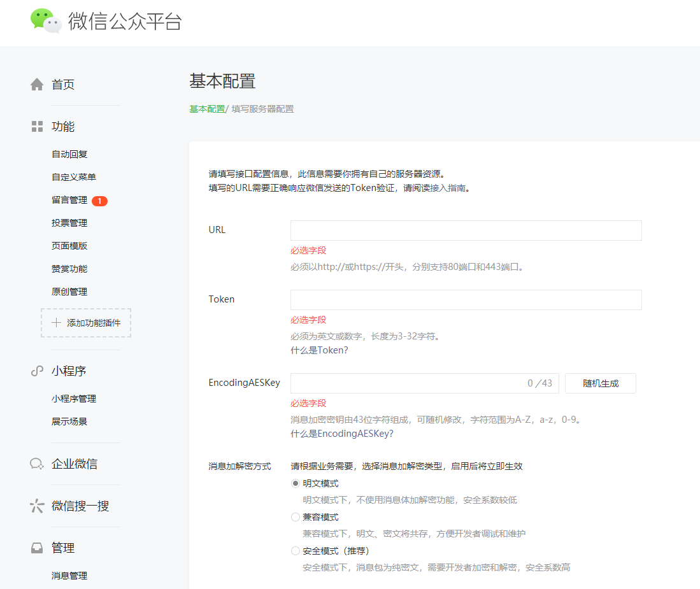Open 自动回复 in the sidebar
This screenshot has width=700, height=589.
(69, 154)
